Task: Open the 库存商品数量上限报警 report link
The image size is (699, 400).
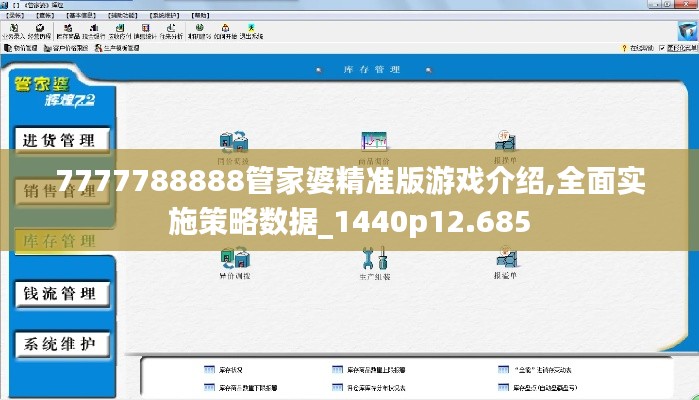Action: 369,370
